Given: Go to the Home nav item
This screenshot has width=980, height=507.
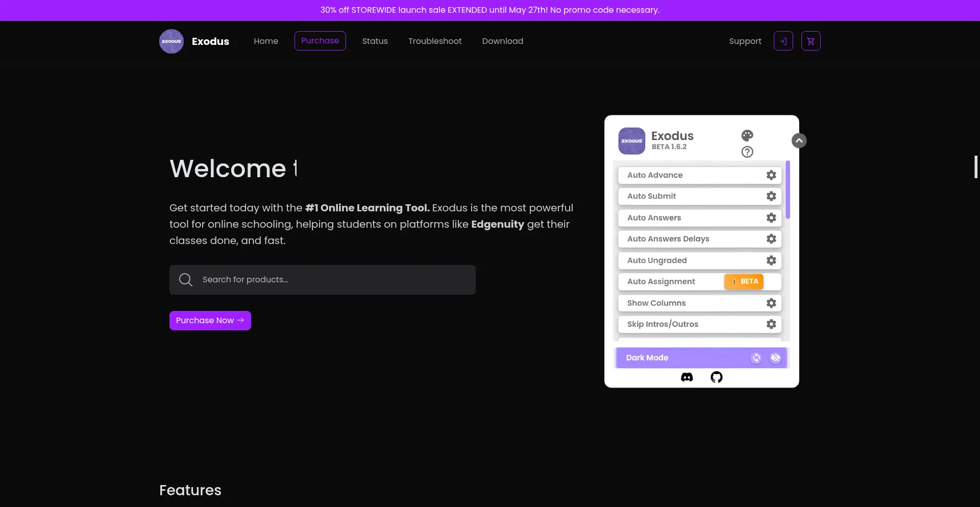Looking at the screenshot, I should tap(266, 41).
